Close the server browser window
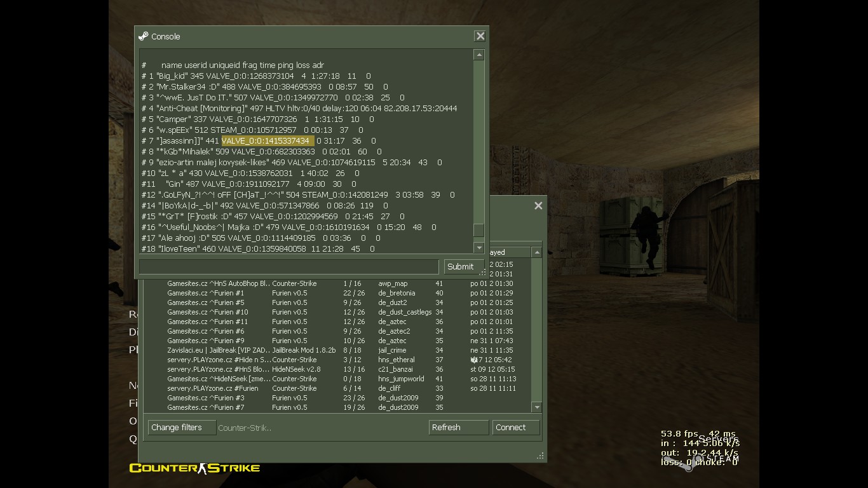Screen dimensions: 868x488 (538, 206)
